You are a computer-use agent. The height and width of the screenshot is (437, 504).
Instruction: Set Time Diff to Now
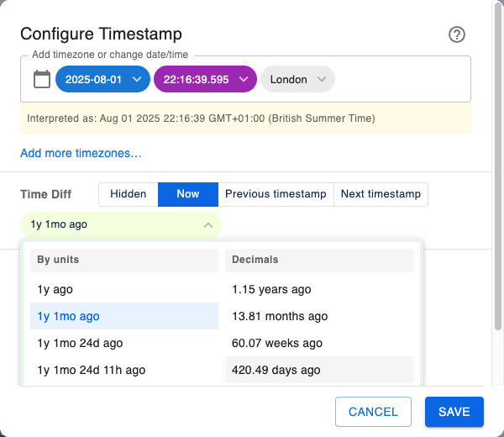188,194
